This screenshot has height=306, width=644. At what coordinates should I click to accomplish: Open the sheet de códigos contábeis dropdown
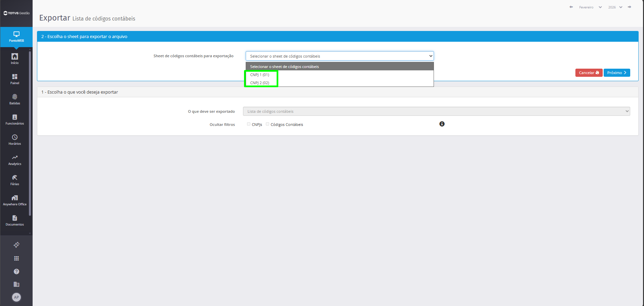339,56
